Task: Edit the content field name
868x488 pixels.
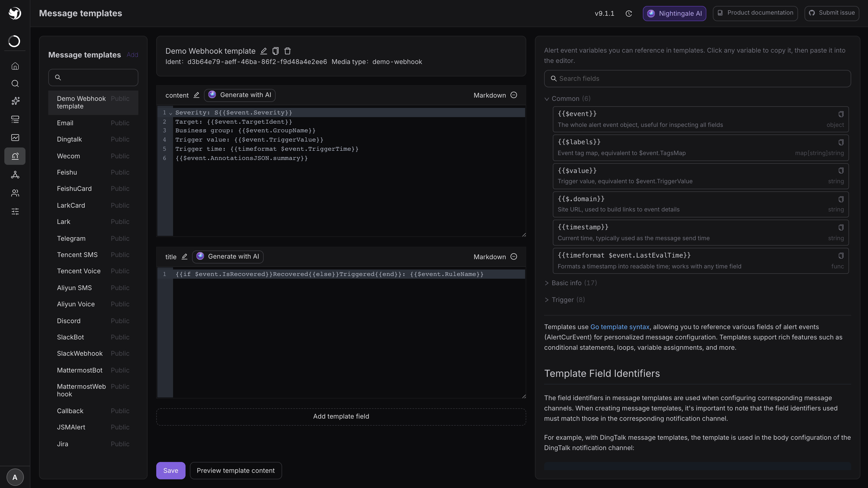Action: click(196, 95)
